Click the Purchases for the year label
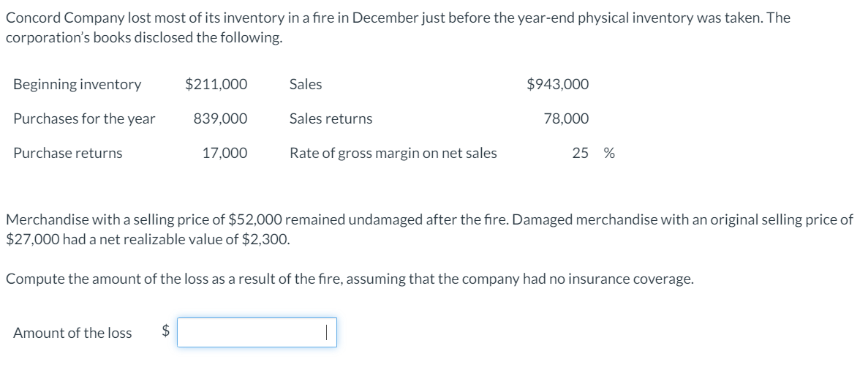Viewport: 868px width, 373px height. point(84,118)
